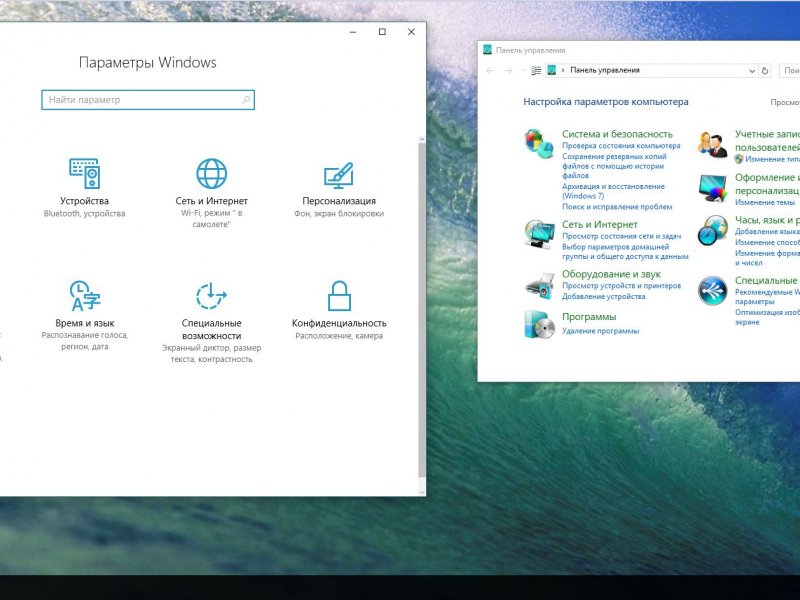Viewport: 800px width, 600px height.
Task: Maximize the Параметры Windows window
Action: (382, 32)
